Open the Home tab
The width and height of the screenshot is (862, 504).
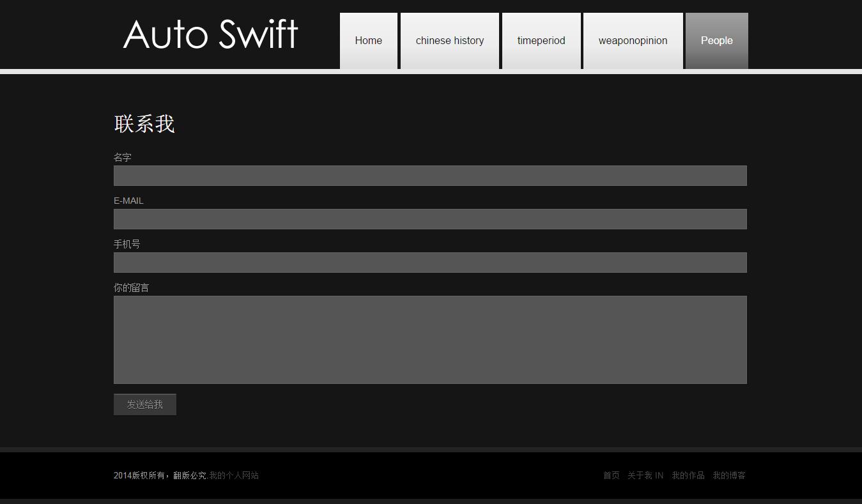coord(368,41)
